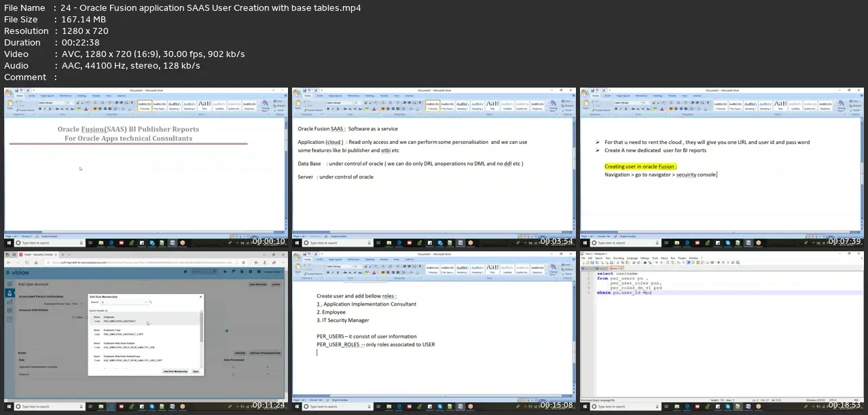This screenshot has height=415, width=868.
Task: Open the dropdown arrow in the dialog Search field
Action: 145,302
